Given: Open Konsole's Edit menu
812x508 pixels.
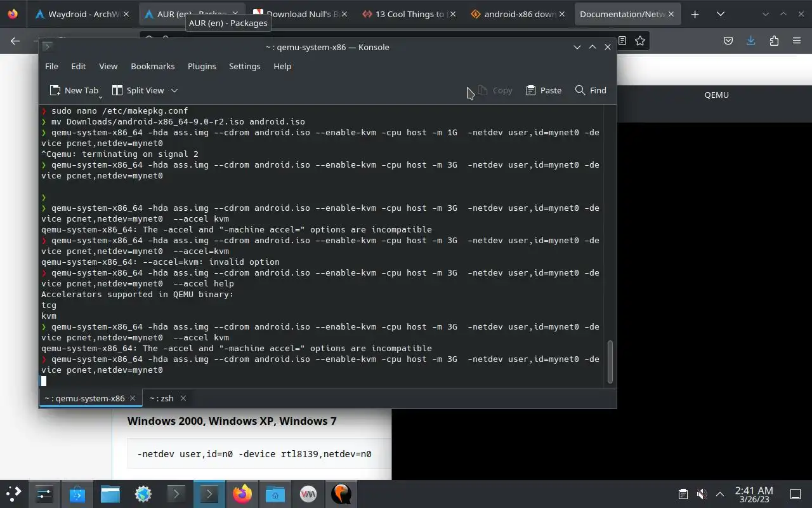Looking at the screenshot, I should pos(78,66).
